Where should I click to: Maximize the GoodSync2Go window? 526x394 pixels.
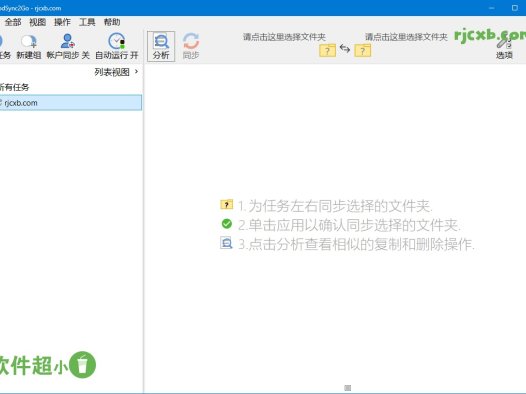(515, 8)
